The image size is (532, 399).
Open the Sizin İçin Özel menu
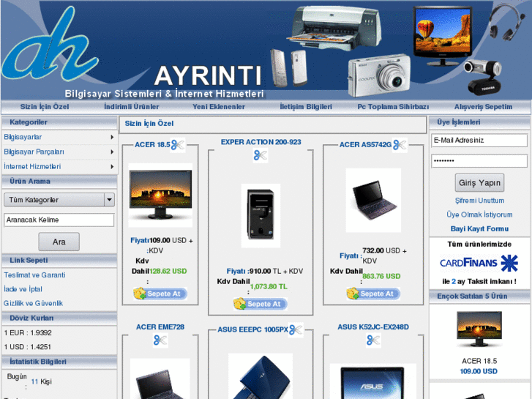tap(45, 107)
